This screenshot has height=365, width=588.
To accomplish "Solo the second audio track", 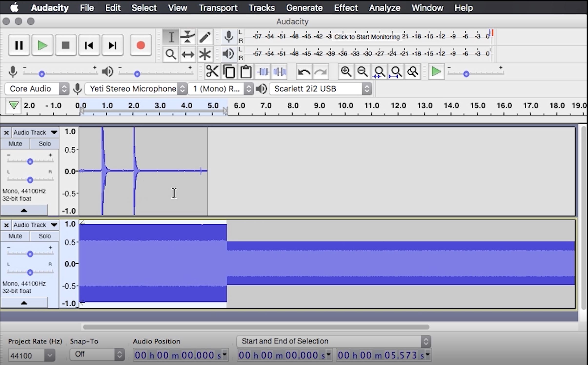I will click(x=45, y=236).
